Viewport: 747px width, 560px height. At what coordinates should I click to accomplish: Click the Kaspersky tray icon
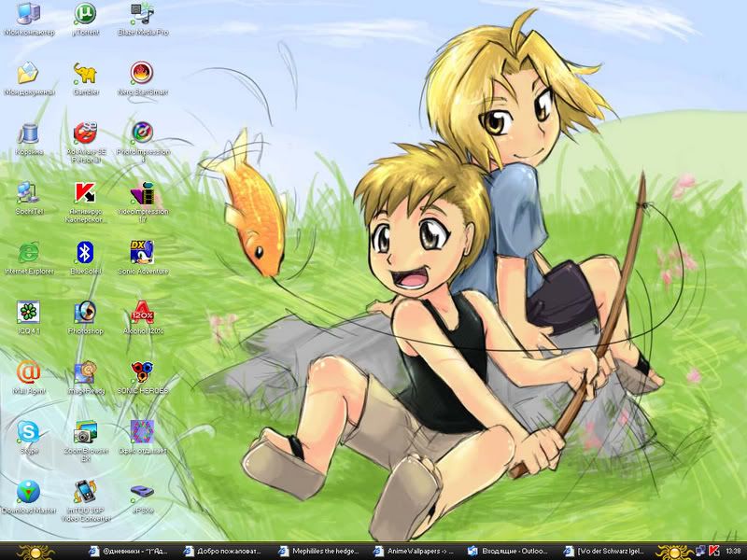click(x=713, y=551)
